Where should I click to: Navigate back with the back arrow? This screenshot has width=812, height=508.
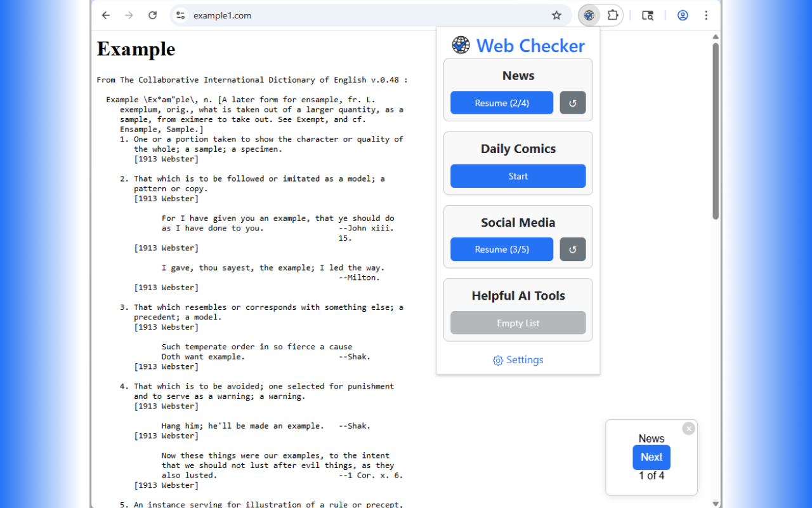tap(105, 15)
